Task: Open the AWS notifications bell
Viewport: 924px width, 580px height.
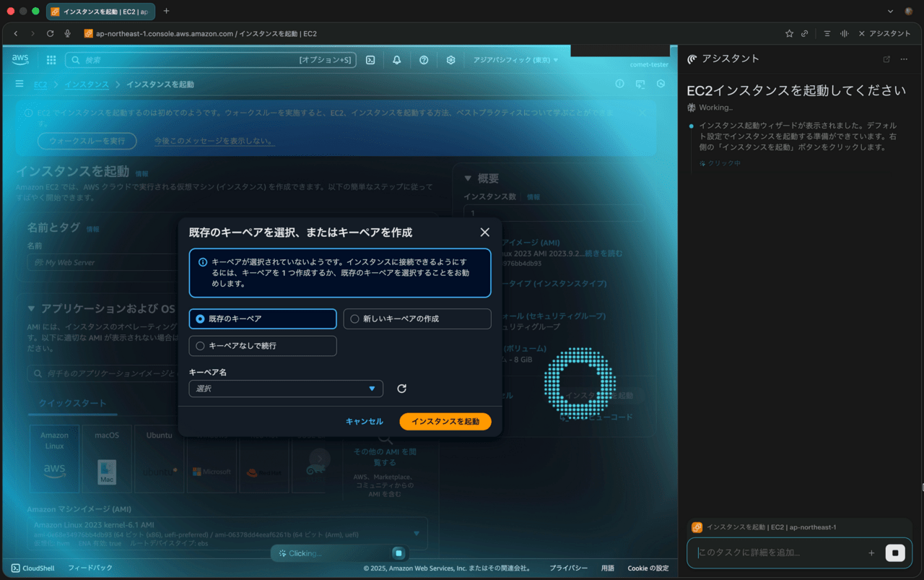Action: 396,60
